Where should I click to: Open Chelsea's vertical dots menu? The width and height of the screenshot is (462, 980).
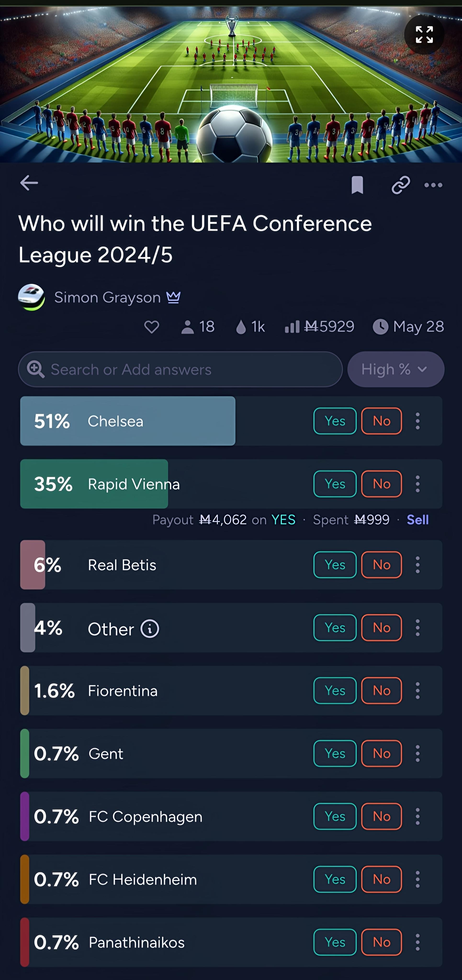point(417,421)
